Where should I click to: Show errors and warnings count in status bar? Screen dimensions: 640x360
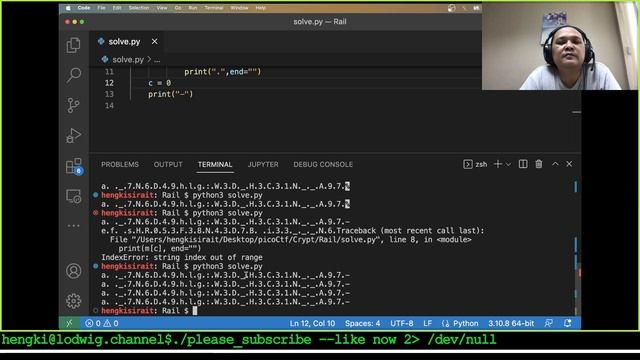(102, 323)
